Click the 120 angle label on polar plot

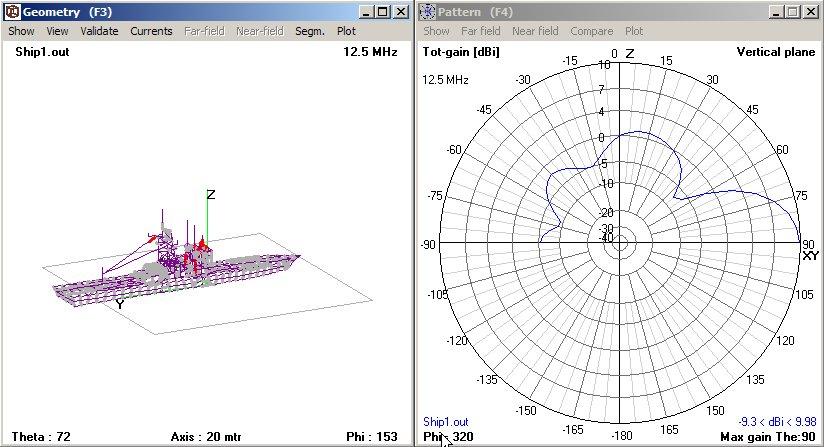(x=785, y=340)
